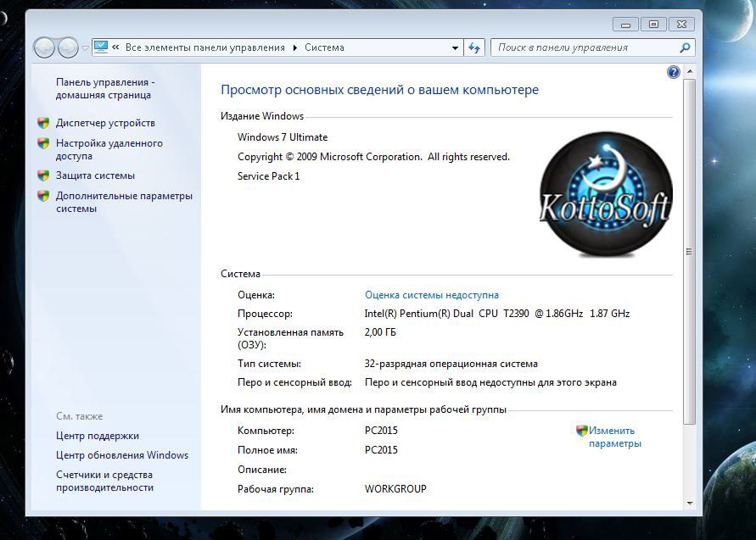Open recent pages dropdown beside Forward arrow

tap(86, 47)
